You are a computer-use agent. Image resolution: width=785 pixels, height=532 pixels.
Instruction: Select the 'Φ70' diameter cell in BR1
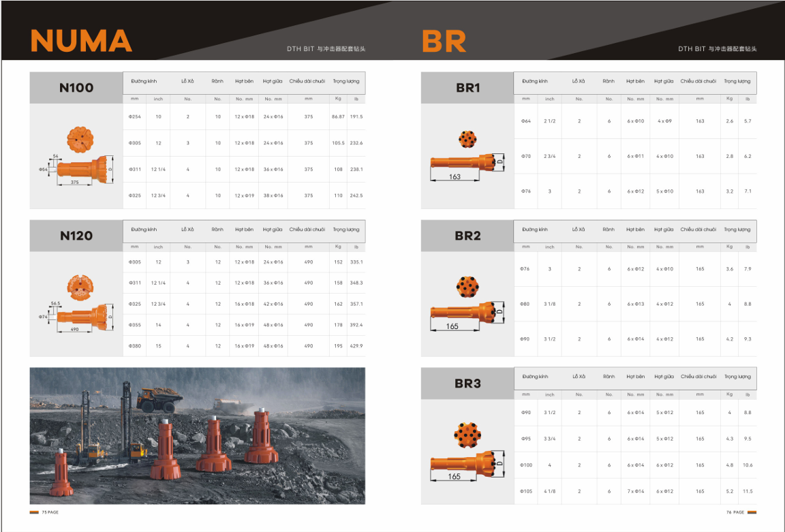[525, 156]
